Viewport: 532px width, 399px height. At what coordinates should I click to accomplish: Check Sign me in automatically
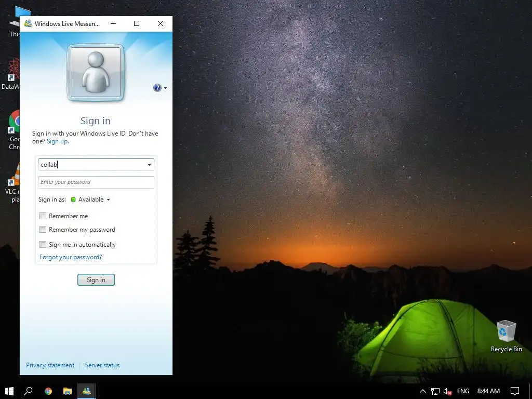pos(43,244)
